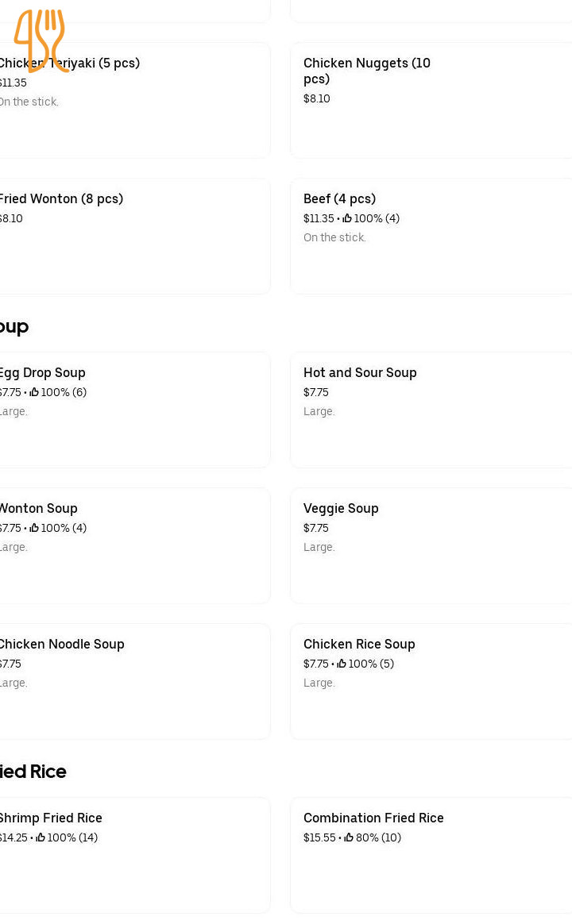Click thumbs-up icon on Beef (4 pcs)

coord(347,218)
